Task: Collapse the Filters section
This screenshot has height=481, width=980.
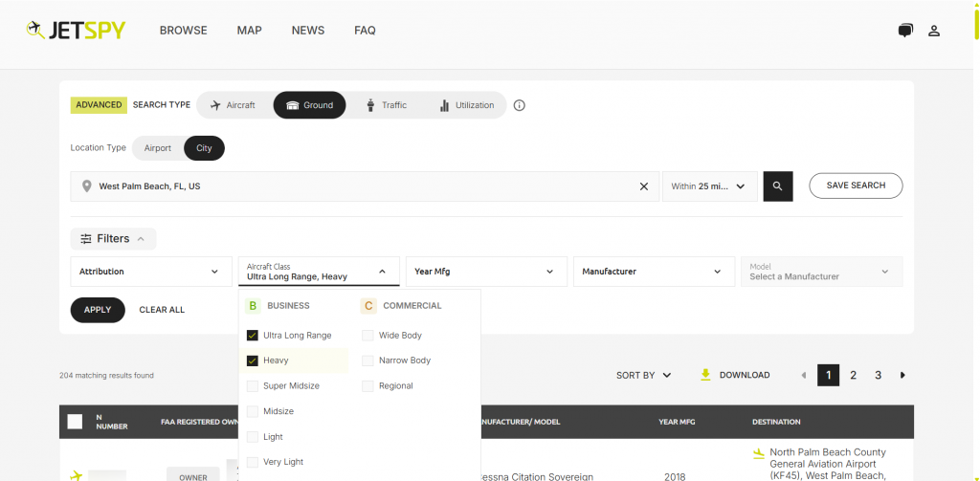Action: (113, 239)
